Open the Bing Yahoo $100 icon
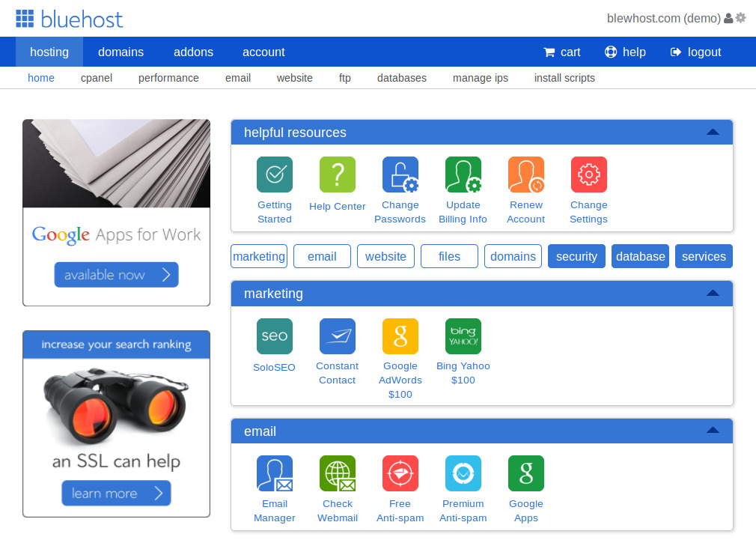 click(463, 336)
